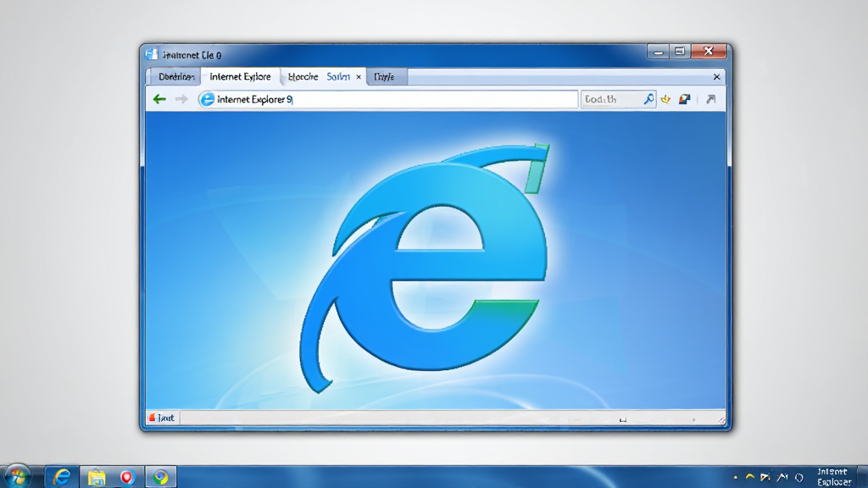Screen dimensions: 868x488
Task: Open the file explorer folder on taskbar
Action: click(x=97, y=477)
